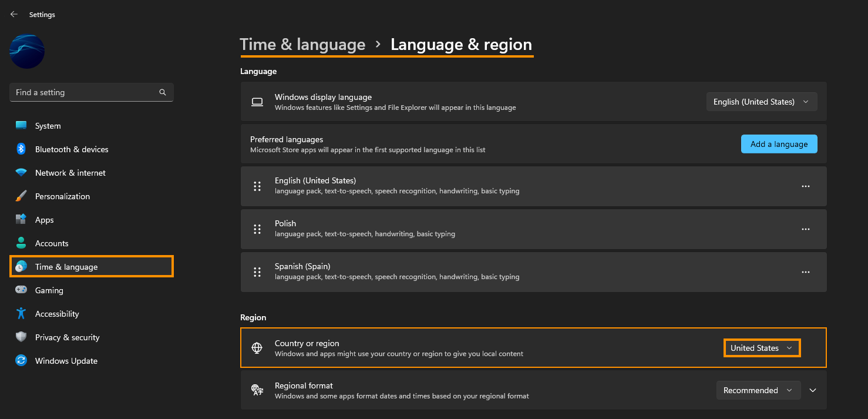Click the Find a setting search box
Image resolution: width=868 pixels, height=419 pixels.
pos(92,92)
